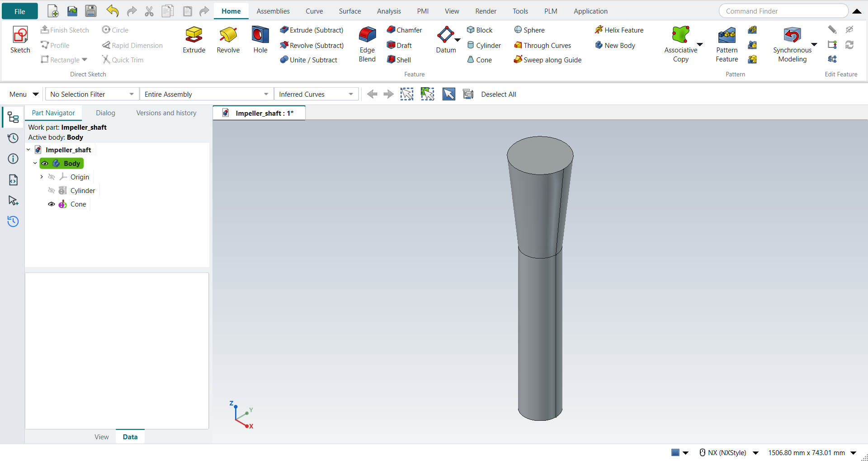Viewport: 868px width, 461px height.
Task: Switch to the Versions and history tab
Action: coord(166,113)
